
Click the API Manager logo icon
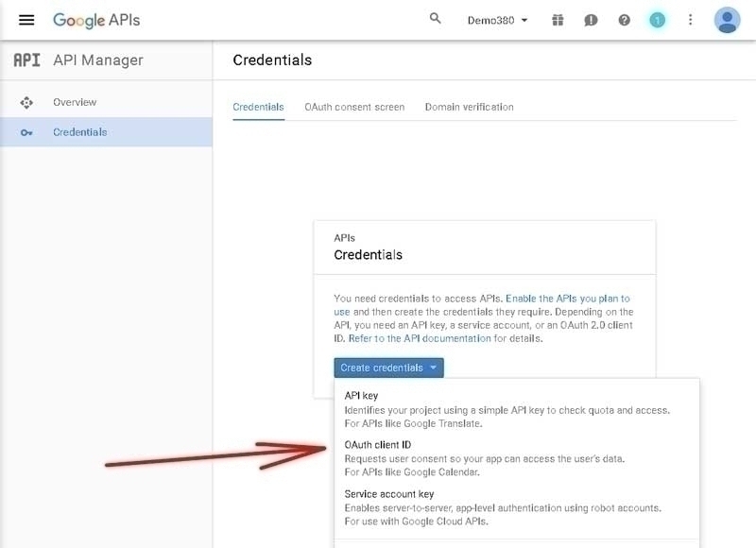(27, 60)
